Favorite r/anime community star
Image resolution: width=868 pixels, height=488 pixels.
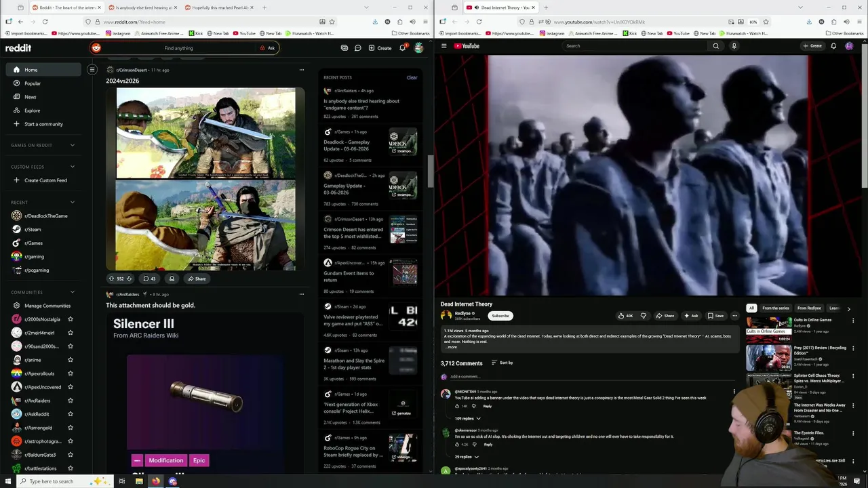tap(71, 360)
